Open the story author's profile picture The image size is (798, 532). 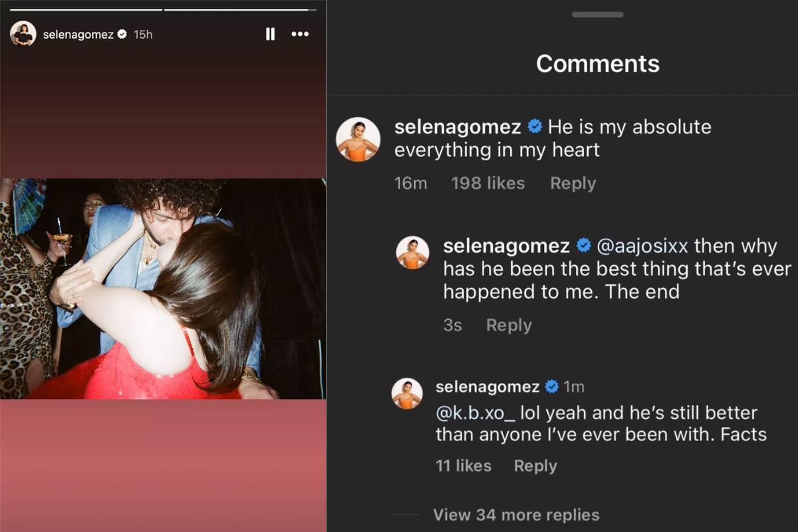pyautogui.click(x=23, y=34)
